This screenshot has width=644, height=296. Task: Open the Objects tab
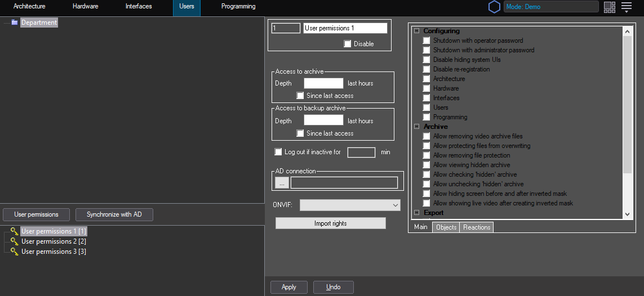tap(446, 227)
